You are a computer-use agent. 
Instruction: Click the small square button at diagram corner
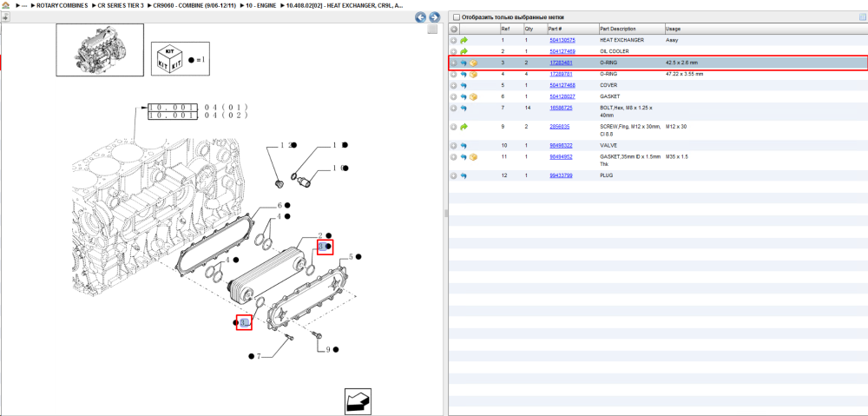(x=433, y=30)
